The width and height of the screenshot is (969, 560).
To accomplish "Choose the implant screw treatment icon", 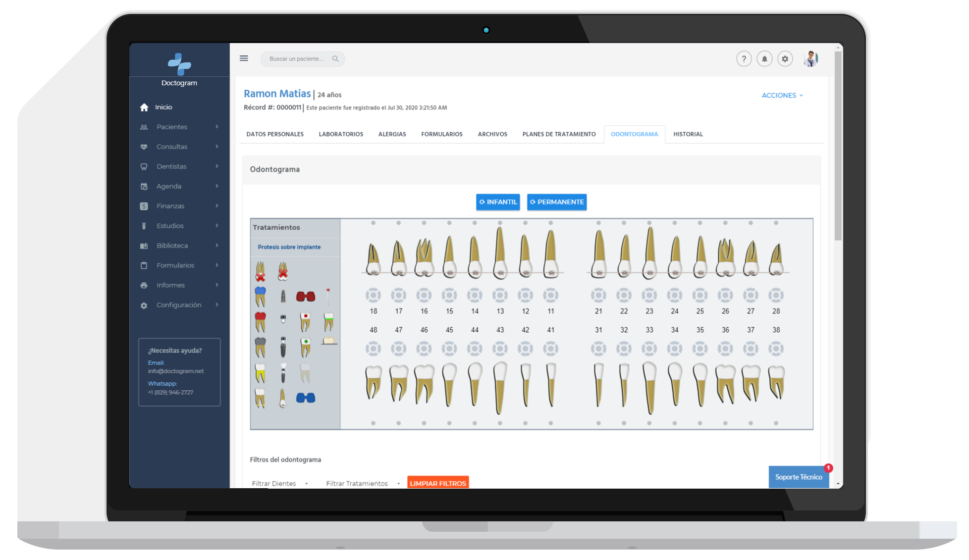I will click(283, 348).
